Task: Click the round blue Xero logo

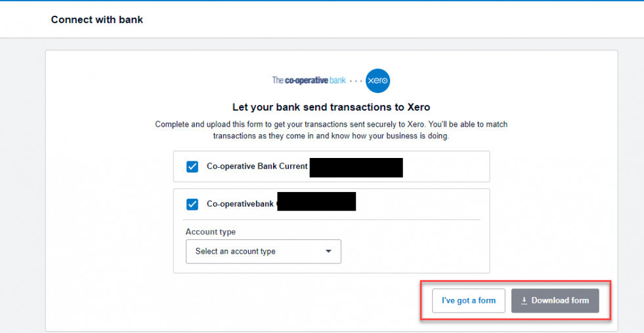Action: pos(377,81)
